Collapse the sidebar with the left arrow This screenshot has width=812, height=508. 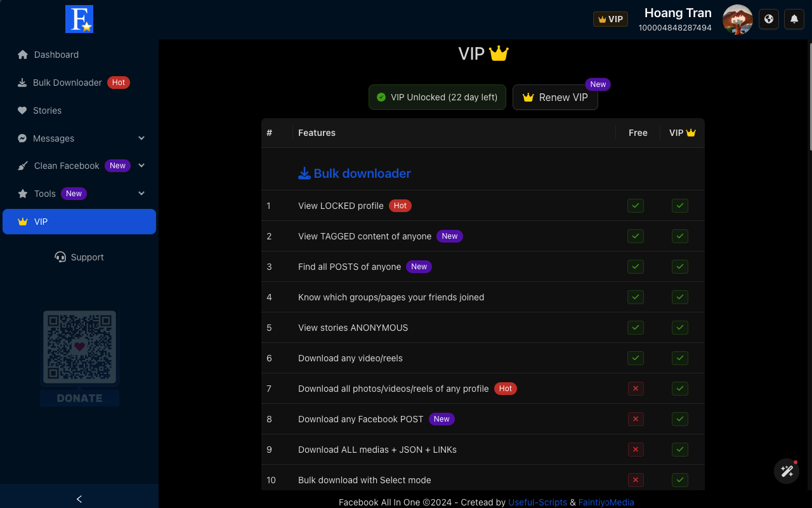79,499
